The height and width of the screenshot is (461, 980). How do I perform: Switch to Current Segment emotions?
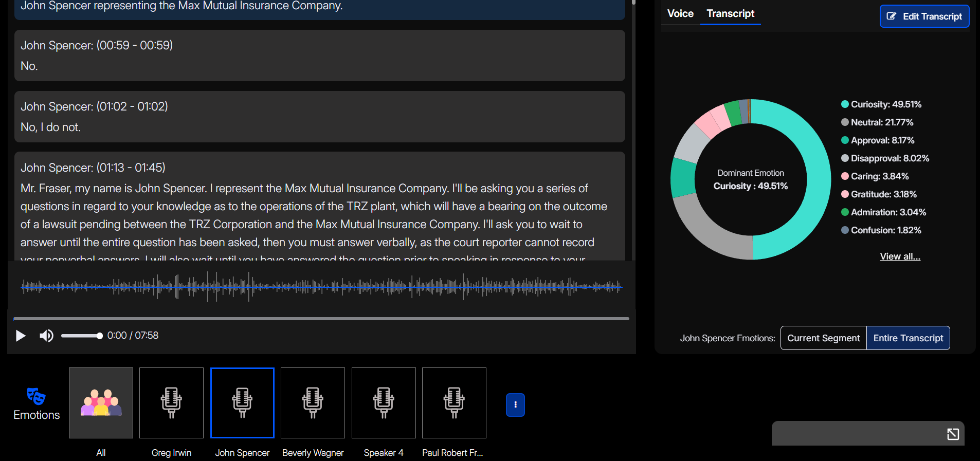pyautogui.click(x=823, y=338)
